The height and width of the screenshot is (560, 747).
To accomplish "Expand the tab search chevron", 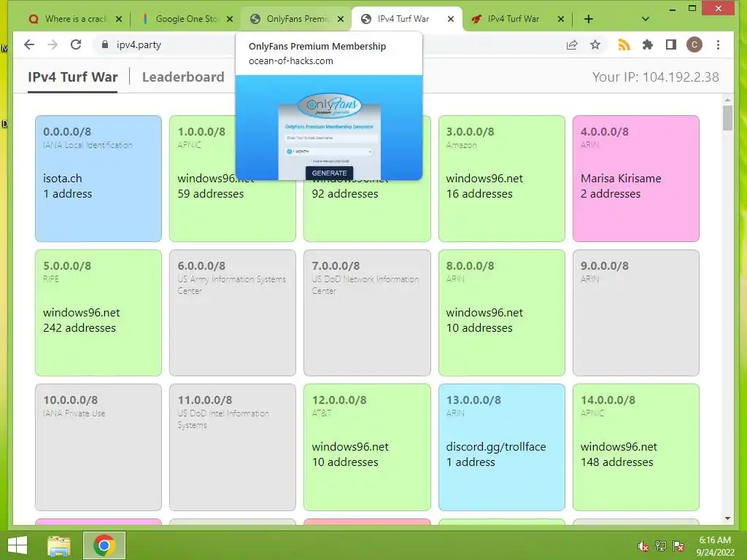I will coord(646,19).
